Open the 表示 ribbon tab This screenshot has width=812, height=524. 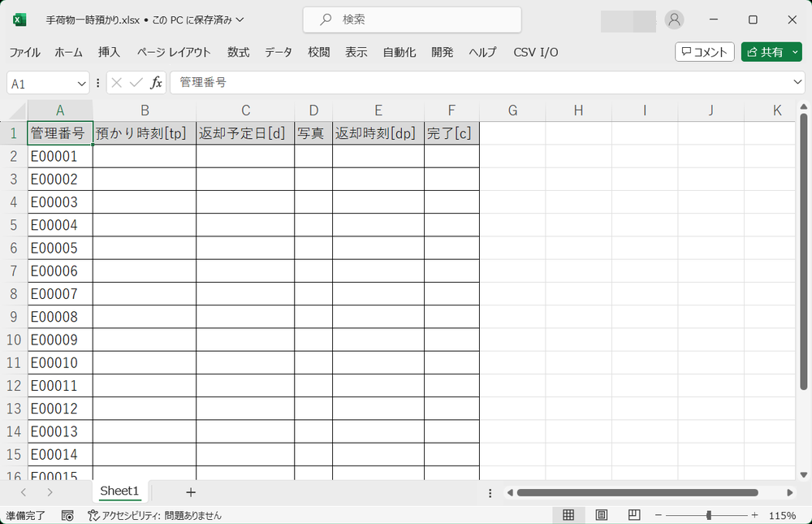[x=356, y=52]
